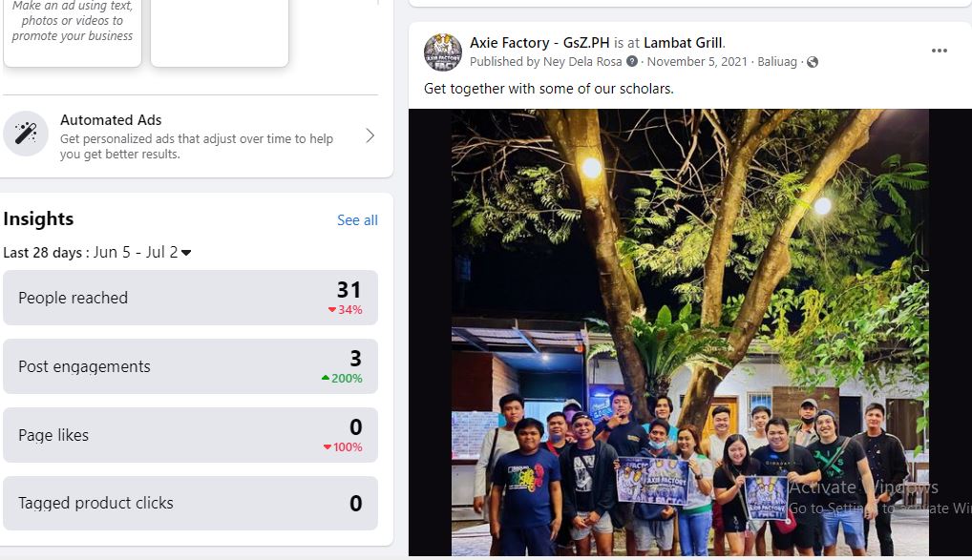Open the scholars get-together group photo
This screenshot has width=972, height=560.
pyautogui.click(x=690, y=333)
